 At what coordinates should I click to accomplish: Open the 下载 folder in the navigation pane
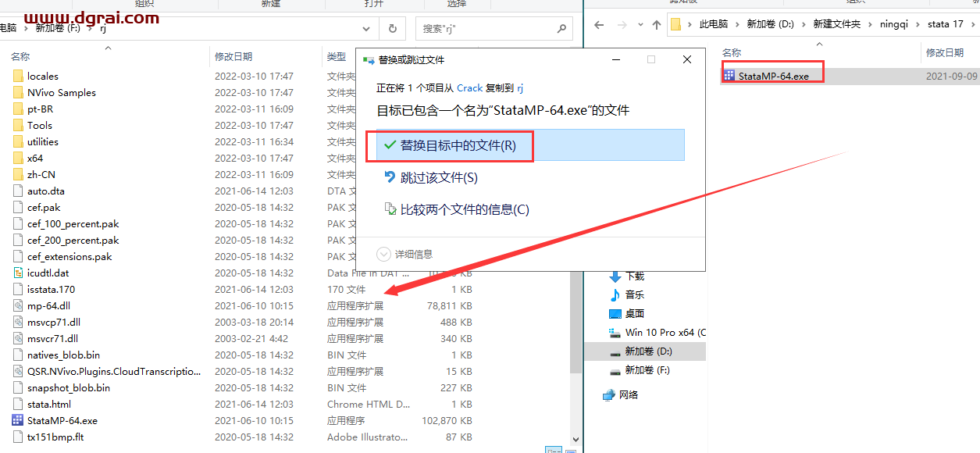(x=634, y=276)
